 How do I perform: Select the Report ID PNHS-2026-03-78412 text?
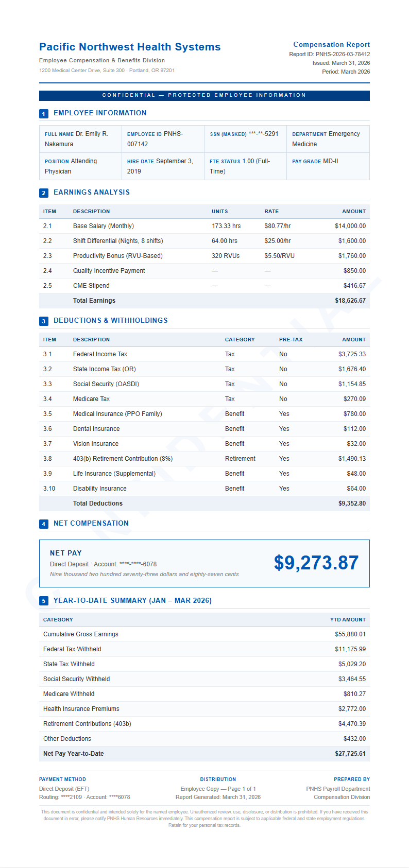pos(330,54)
